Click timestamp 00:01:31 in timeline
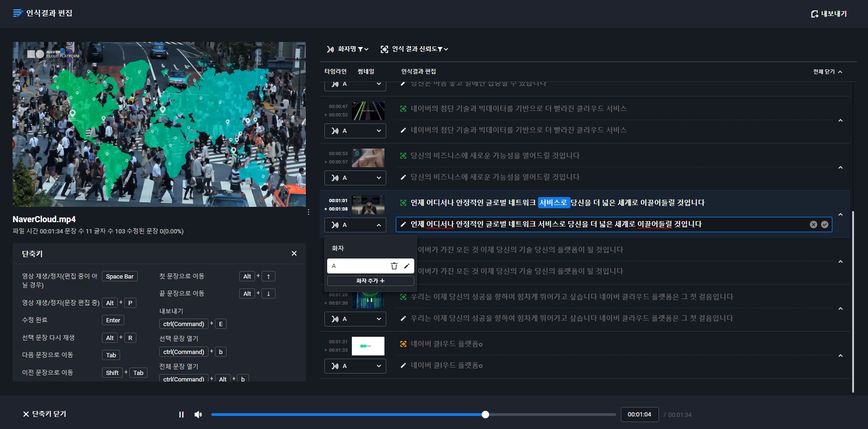This screenshot has height=429, width=868. pyautogui.click(x=338, y=342)
